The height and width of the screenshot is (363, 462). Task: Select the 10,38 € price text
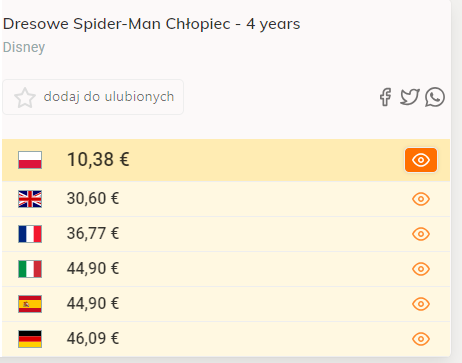(x=98, y=159)
